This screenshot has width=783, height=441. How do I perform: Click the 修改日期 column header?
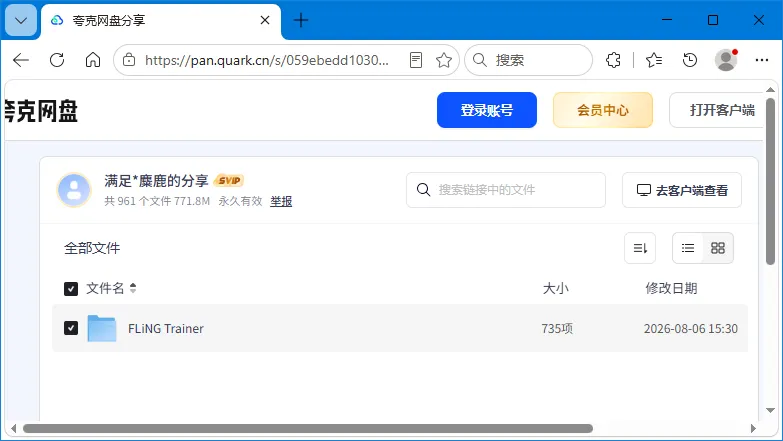click(x=671, y=288)
